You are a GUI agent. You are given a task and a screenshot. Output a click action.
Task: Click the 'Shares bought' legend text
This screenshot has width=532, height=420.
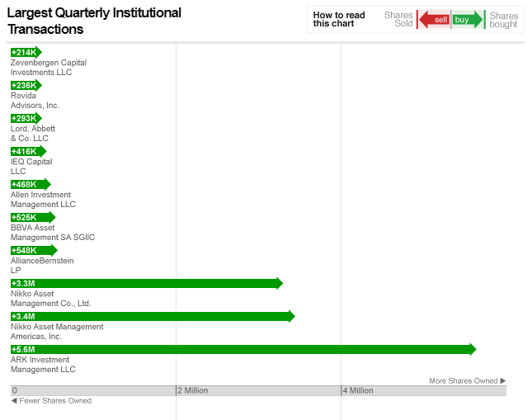(x=504, y=20)
